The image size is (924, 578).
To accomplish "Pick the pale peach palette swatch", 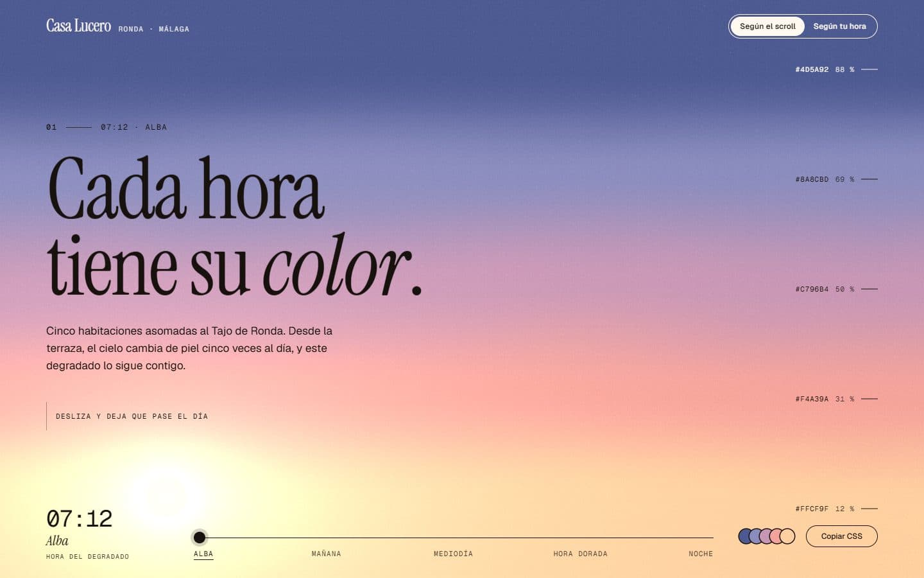I will tap(788, 536).
